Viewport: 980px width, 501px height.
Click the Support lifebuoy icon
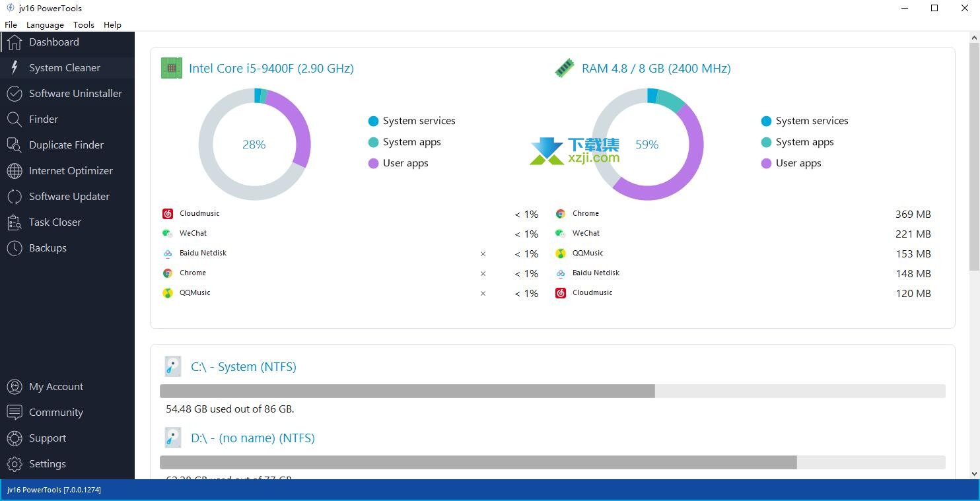tap(15, 438)
